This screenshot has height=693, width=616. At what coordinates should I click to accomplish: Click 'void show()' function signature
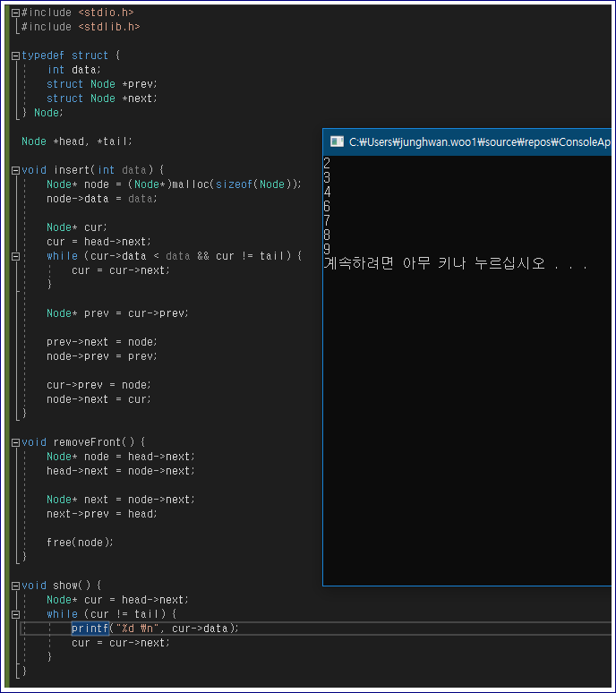62,586
